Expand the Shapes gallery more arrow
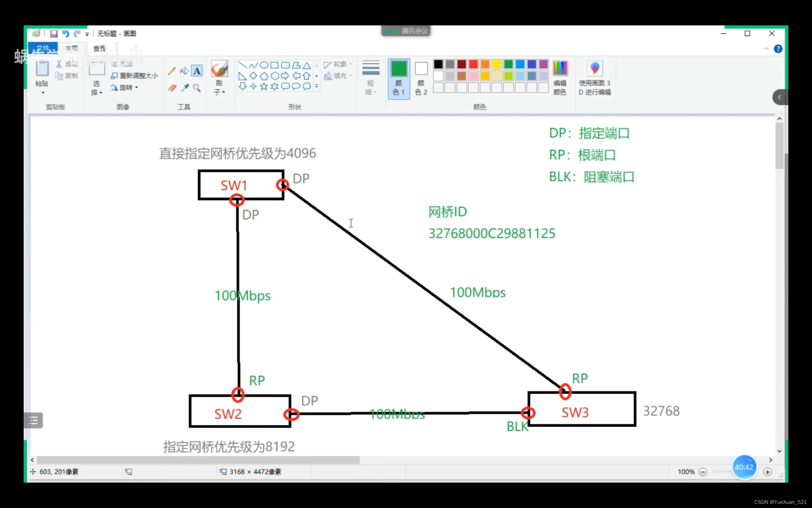This screenshot has height=508, width=812. pos(317,87)
